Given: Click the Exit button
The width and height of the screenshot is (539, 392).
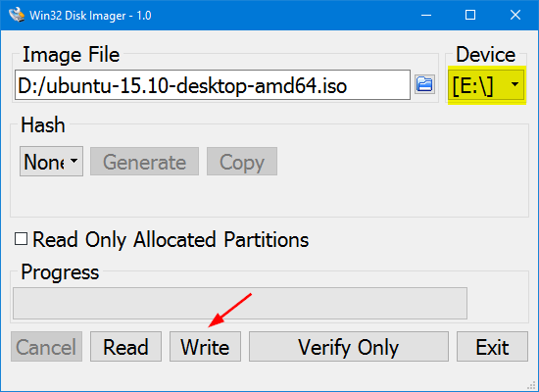Looking at the screenshot, I should click(492, 346).
